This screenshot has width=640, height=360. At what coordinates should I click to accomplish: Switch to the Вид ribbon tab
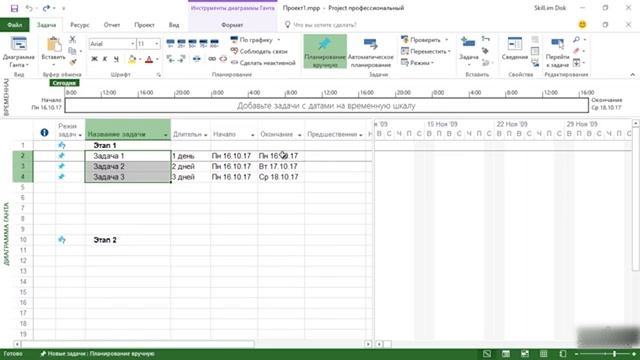tap(174, 25)
